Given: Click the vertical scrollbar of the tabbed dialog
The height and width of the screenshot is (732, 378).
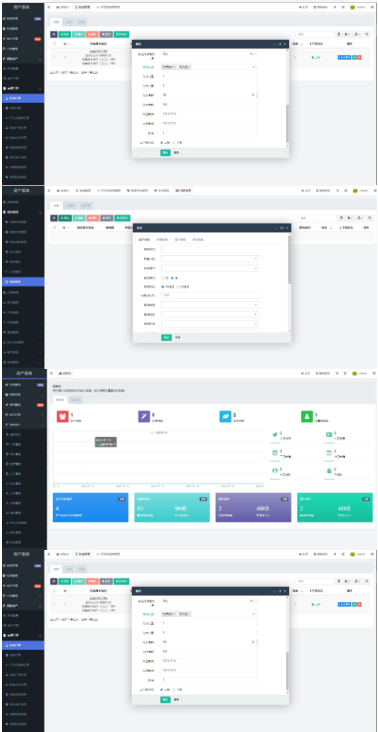Looking at the screenshot, I should (289, 282).
